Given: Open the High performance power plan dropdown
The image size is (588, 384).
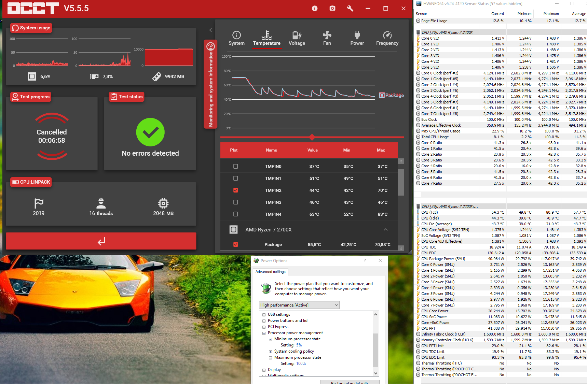Looking at the screenshot, I should coord(299,305).
